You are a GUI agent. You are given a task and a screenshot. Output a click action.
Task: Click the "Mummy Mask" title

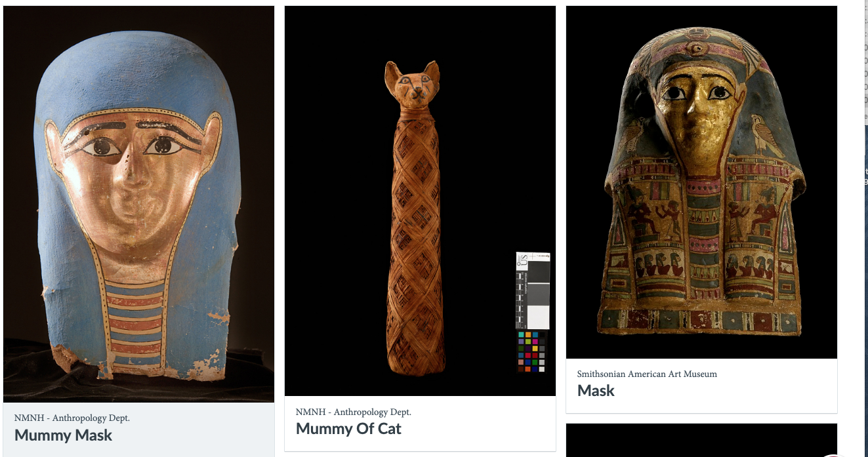pos(63,435)
